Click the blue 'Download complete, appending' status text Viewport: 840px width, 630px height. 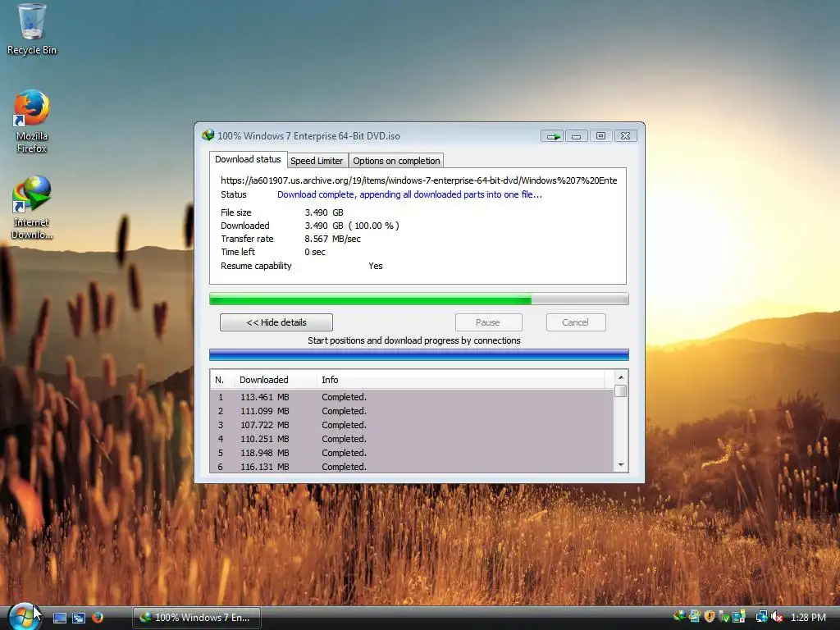(x=410, y=194)
